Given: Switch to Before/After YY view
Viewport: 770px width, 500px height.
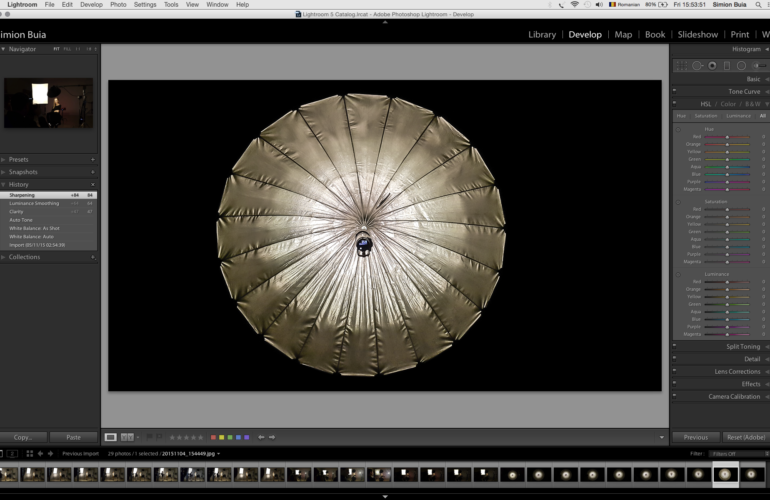Looking at the screenshot, I should pyautogui.click(x=127, y=437).
